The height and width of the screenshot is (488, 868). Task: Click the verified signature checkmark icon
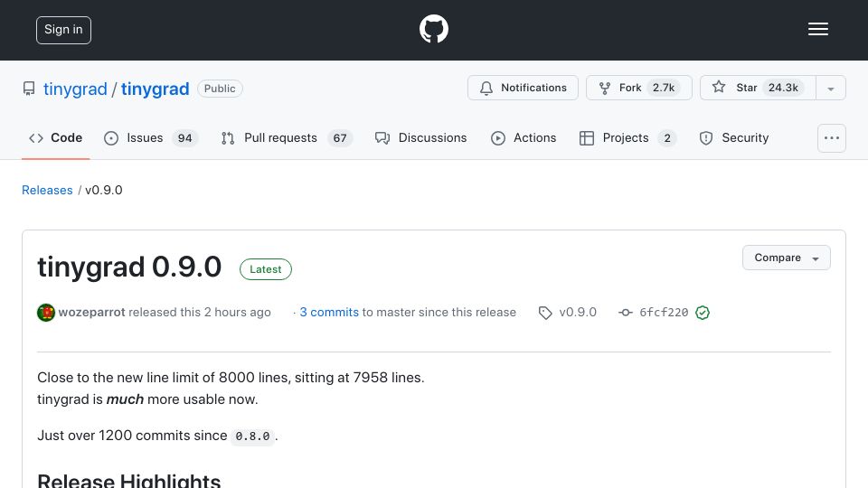click(x=703, y=313)
